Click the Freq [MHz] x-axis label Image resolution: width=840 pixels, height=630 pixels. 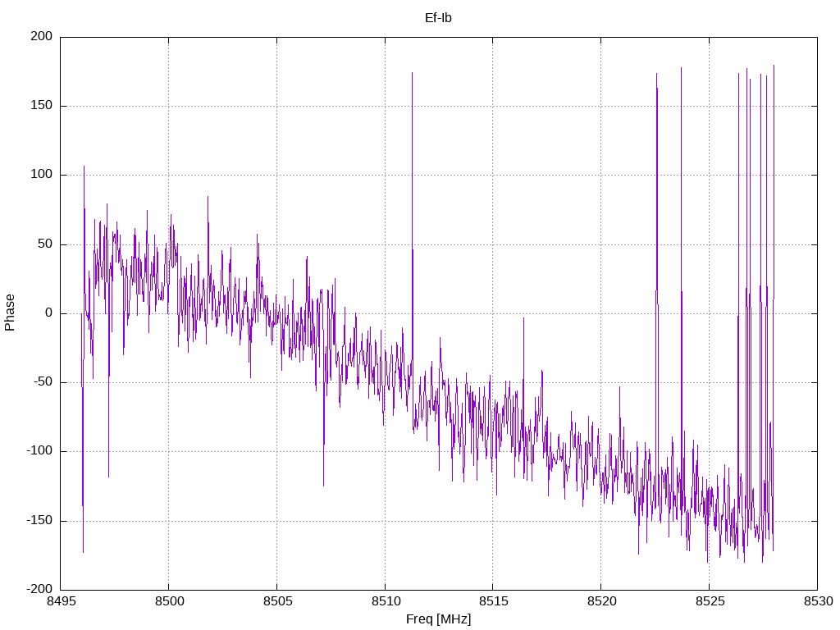438,619
